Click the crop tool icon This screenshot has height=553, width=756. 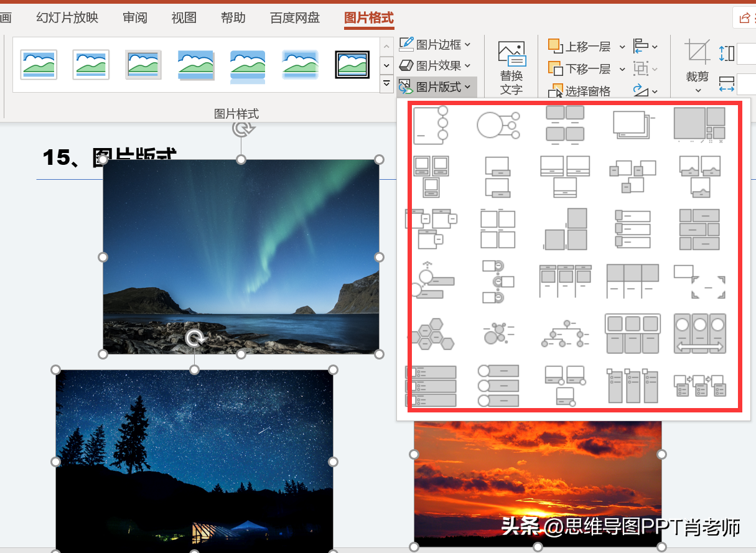click(x=698, y=51)
